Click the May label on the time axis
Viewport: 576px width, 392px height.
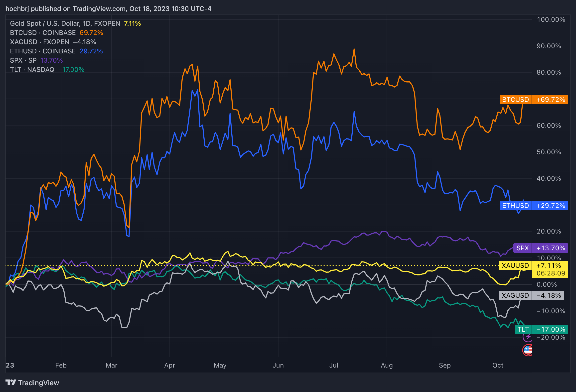pos(220,365)
